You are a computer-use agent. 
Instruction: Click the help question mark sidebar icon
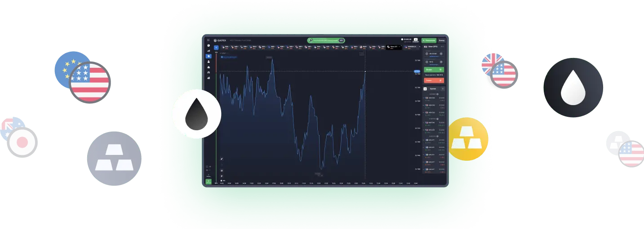(209, 45)
